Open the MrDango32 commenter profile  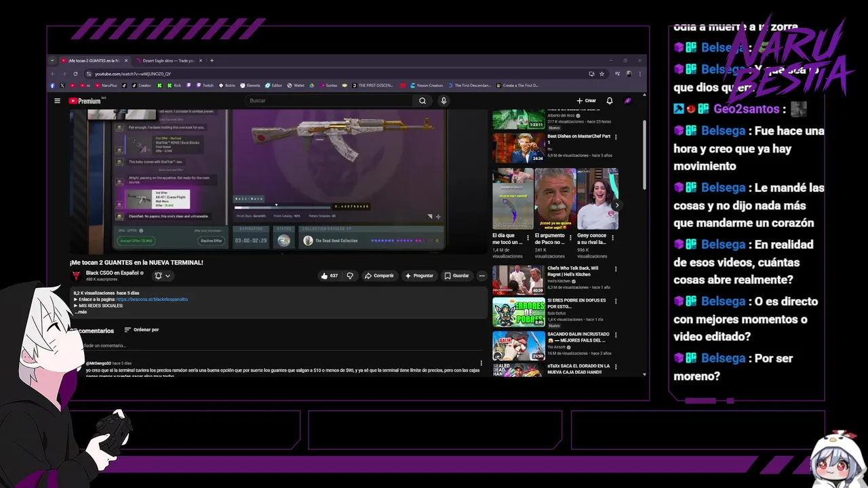click(x=99, y=363)
